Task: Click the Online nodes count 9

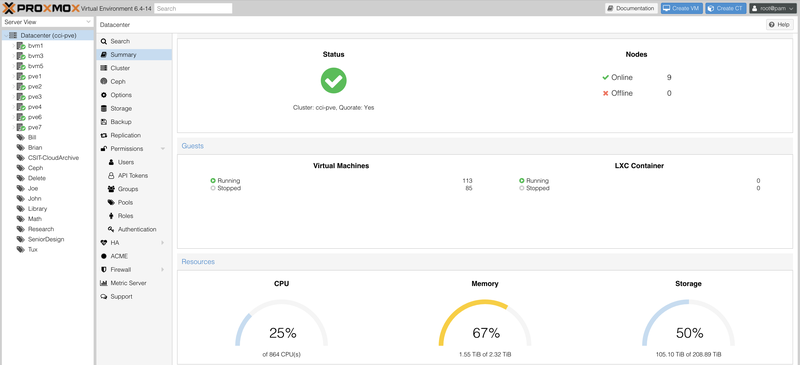Action: (x=669, y=78)
